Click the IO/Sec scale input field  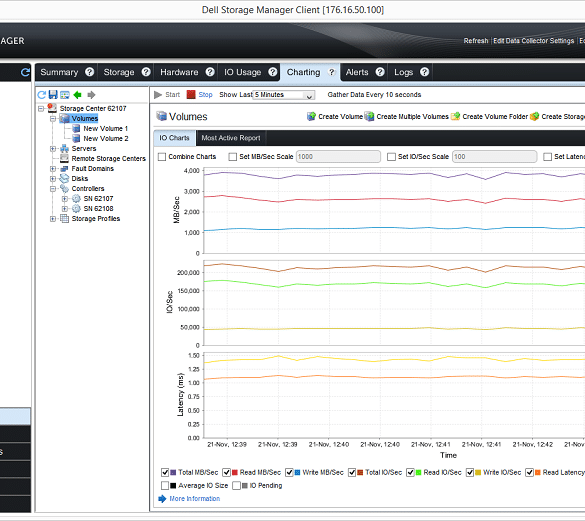494,157
